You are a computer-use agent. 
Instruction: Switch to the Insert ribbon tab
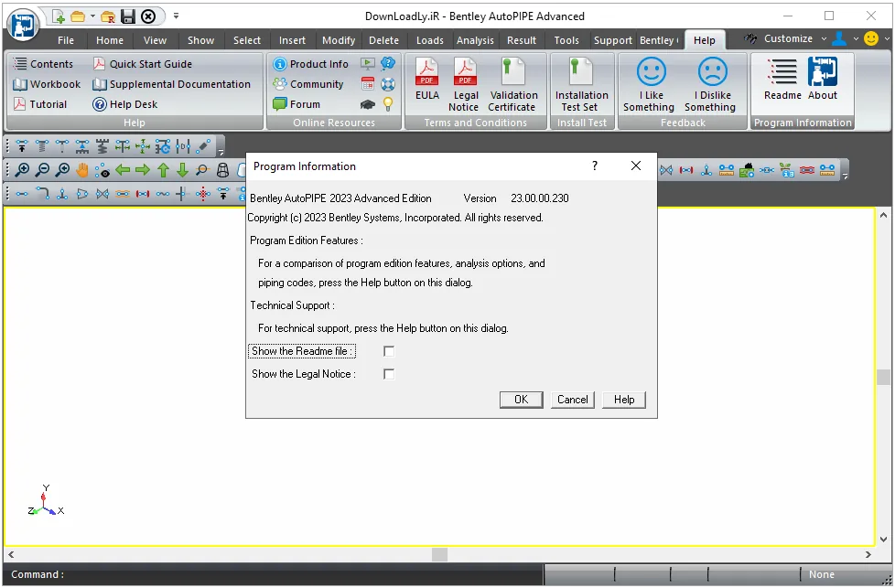click(x=292, y=40)
